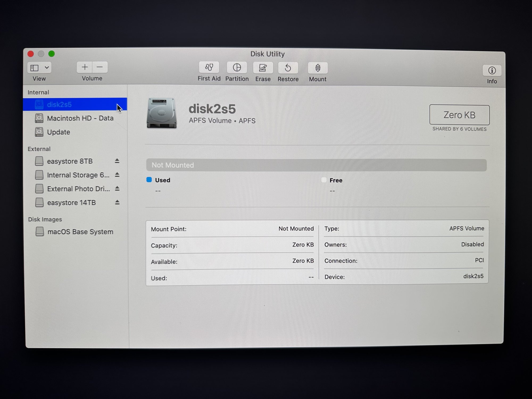Image resolution: width=532 pixels, height=399 pixels.
Task: Select Macintosh HD - Data volume
Action: [80, 118]
